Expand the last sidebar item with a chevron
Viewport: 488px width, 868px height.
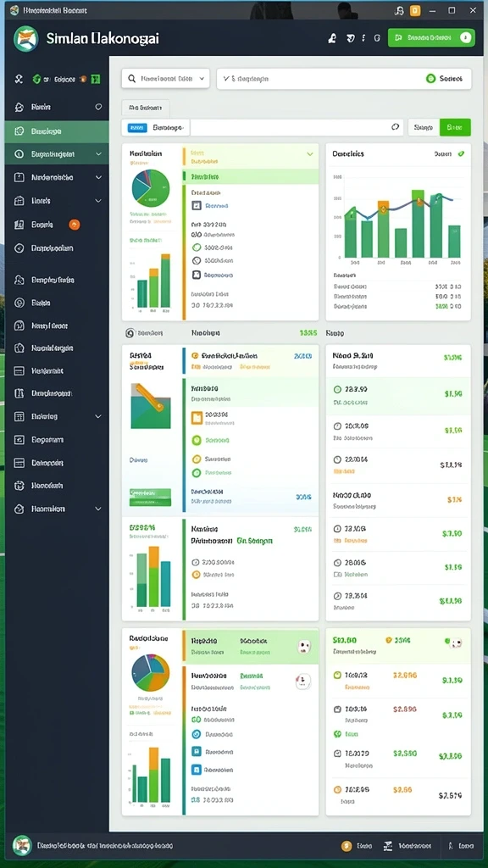57,509
